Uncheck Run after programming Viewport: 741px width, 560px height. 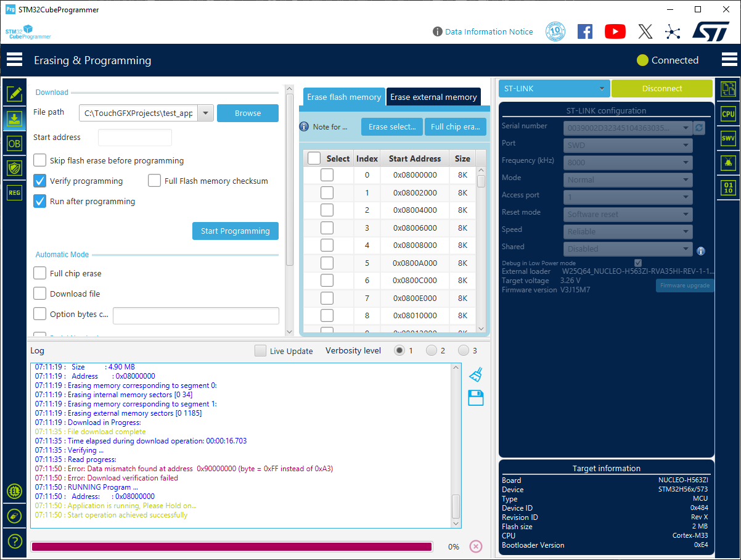[x=40, y=201]
